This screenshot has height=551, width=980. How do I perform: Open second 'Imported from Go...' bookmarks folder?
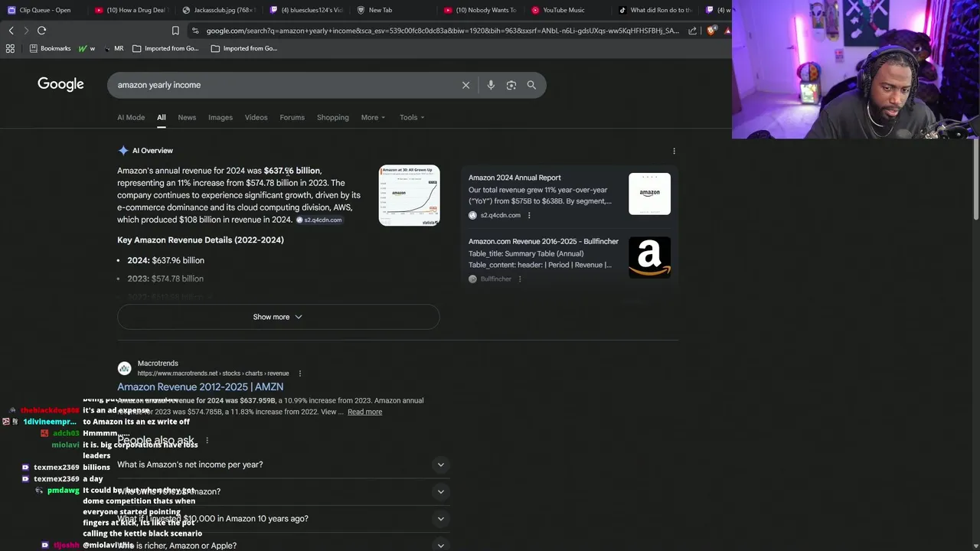pyautogui.click(x=244, y=48)
